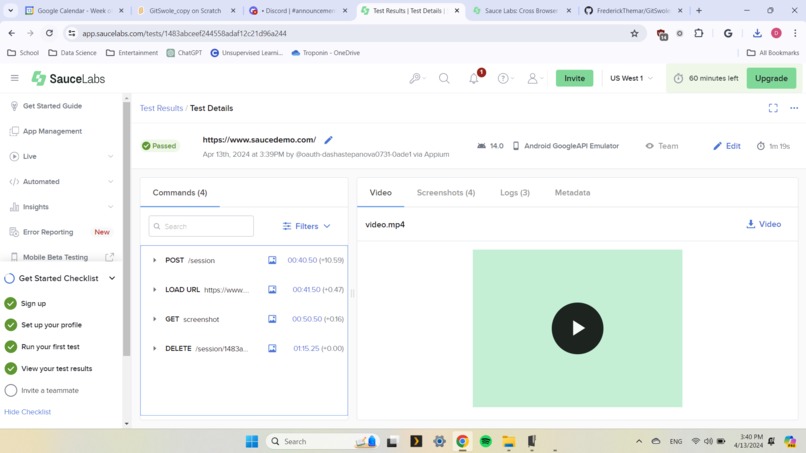This screenshot has height=453, width=806.
Task: Open the notifications bell icon
Action: click(473, 78)
